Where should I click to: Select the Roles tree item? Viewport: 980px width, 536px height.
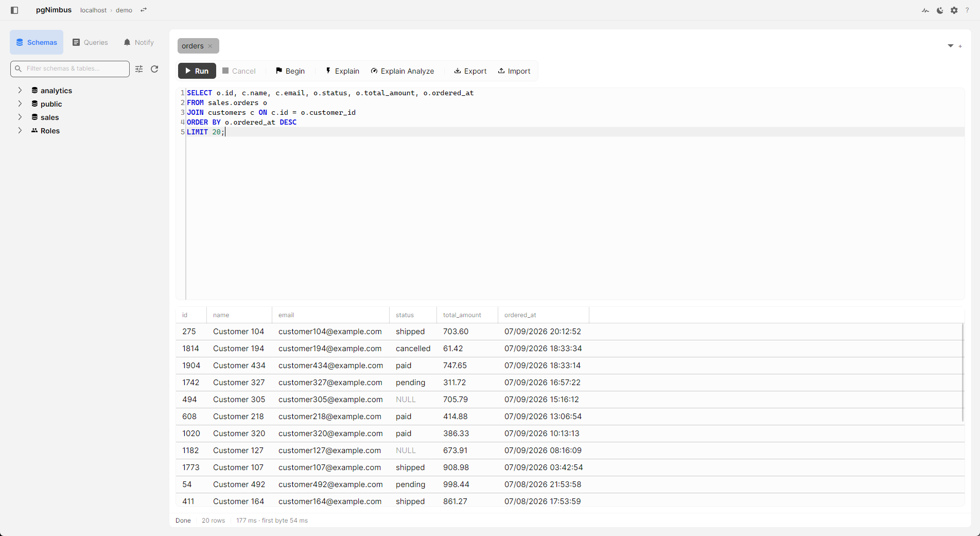click(50, 131)
